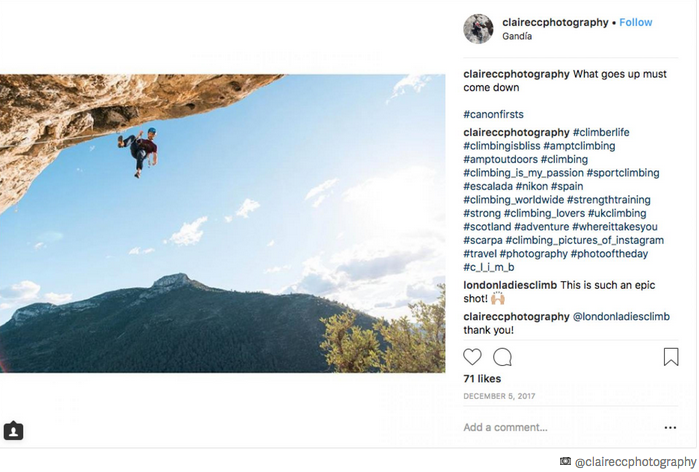Open the three-dots more options menu
699x472 pixels.
coord(670,428)
